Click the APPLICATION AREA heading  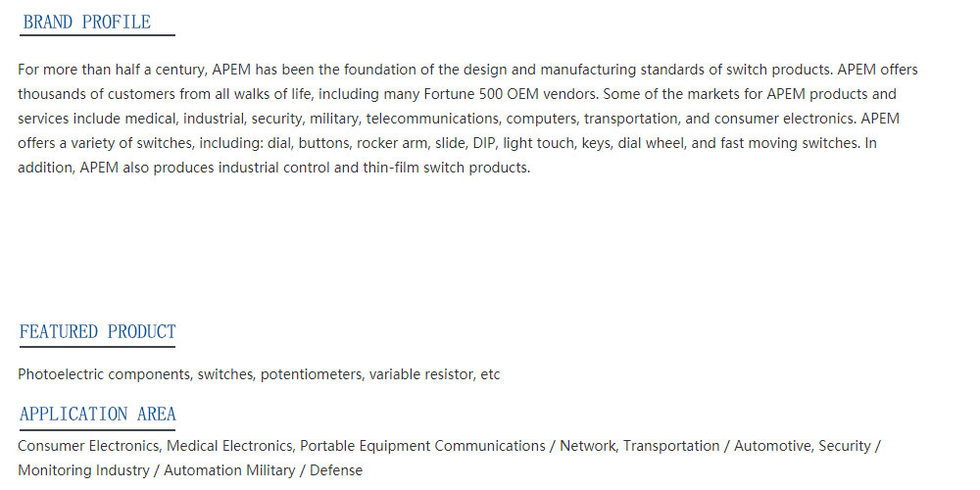coord(97,414)
